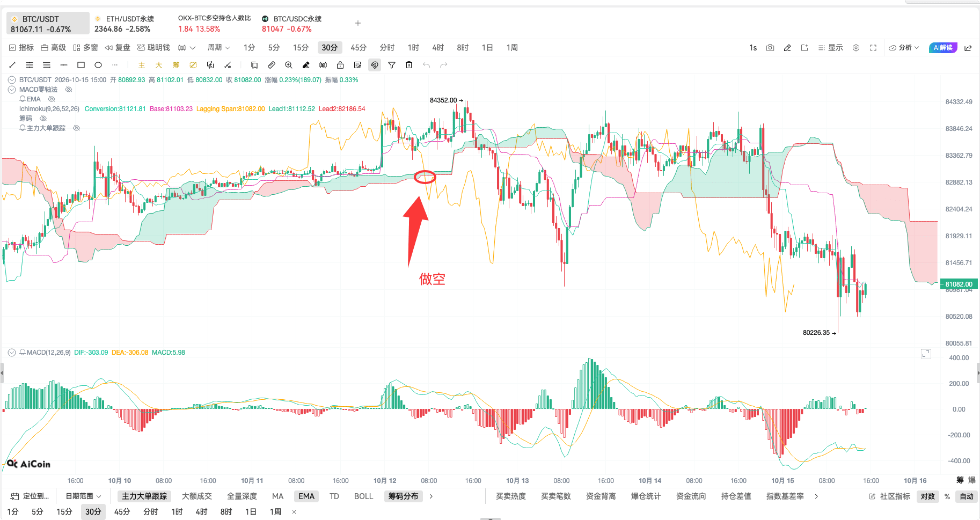Take a chart screenshot with camera icon
This screenshot has width=980, height=520.
tap(770, 48)
